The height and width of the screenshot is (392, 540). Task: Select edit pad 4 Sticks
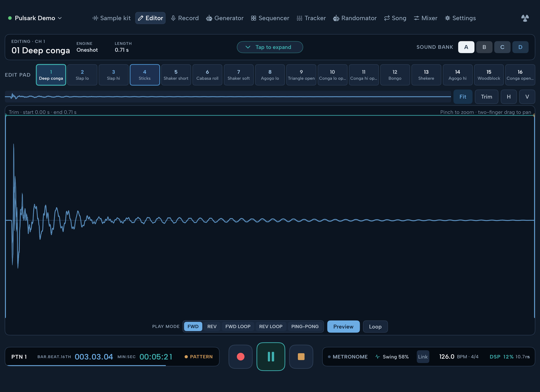[x=144, y=75]
